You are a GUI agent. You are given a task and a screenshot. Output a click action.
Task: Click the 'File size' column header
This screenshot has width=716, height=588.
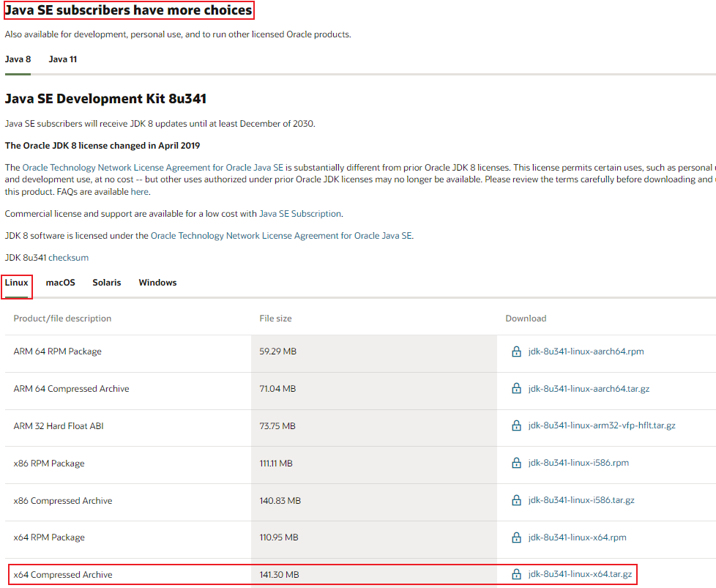pyautogui.click(x=275, y=319)
